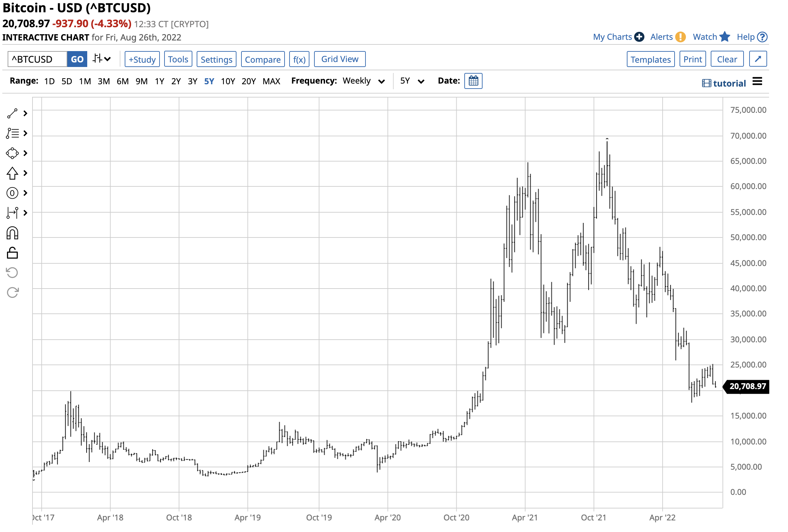Toggle the lock drawings padlock
Viewport: 788px width, 532px height.
coord(12,253)
